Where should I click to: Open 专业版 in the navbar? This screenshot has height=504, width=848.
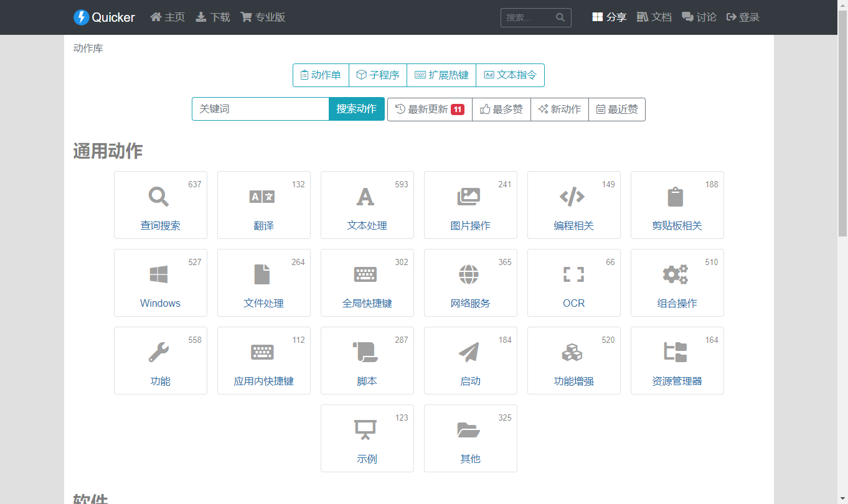point(263,17)
